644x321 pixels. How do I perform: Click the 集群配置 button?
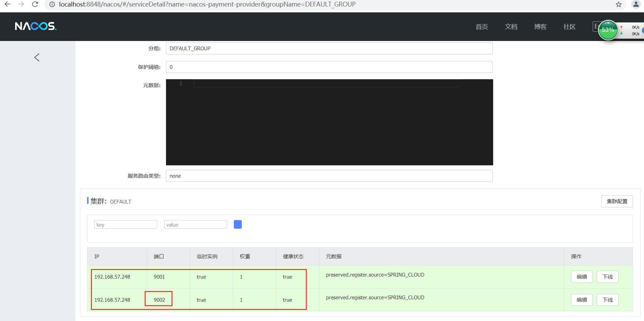click(617, 201)
